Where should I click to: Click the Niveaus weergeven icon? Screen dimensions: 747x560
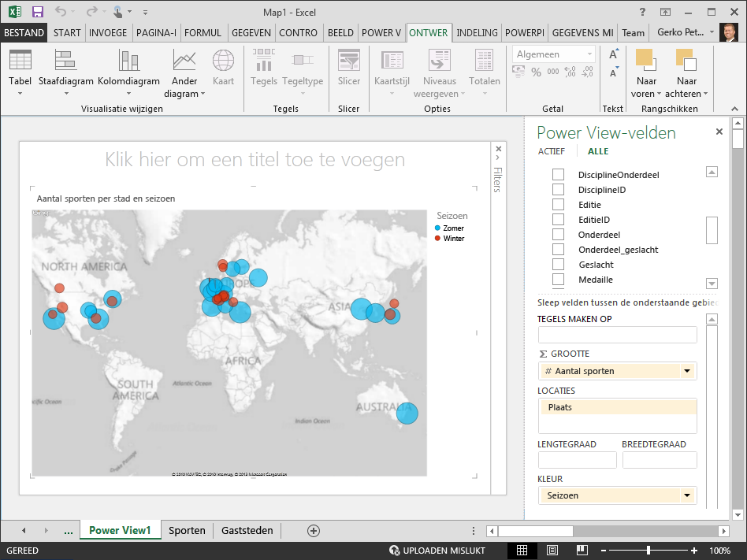pos(439,60)
